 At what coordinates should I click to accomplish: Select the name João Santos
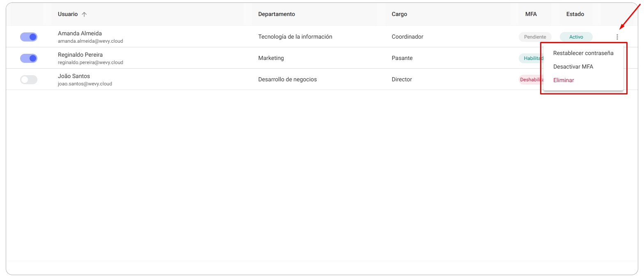[x=74, y=76]
